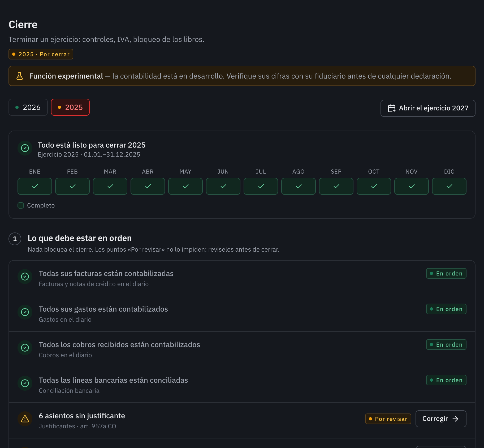Select the ABR month check box
Viewport: 484px width, 448px height.
click(148, 186)
